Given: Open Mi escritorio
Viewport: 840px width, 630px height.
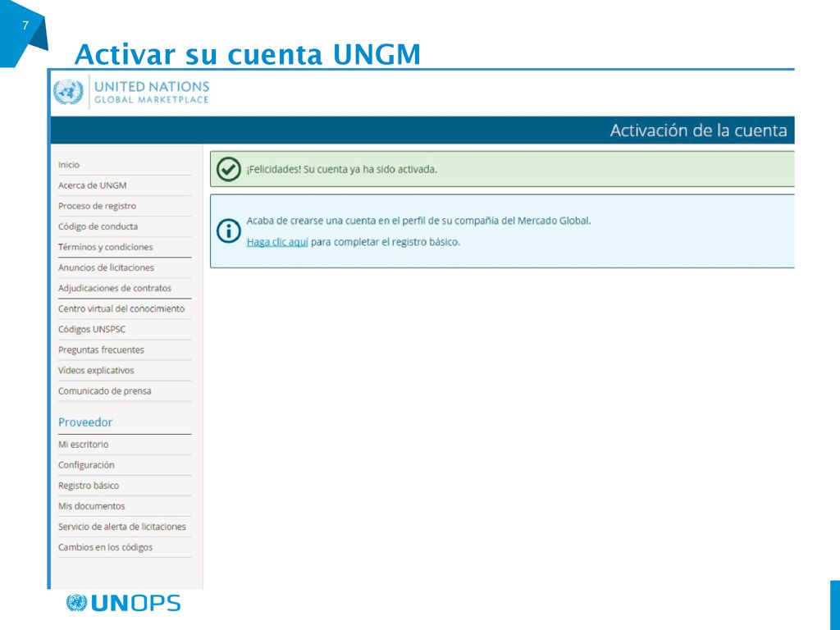Looking at the screenshot, I should point(83,445).
